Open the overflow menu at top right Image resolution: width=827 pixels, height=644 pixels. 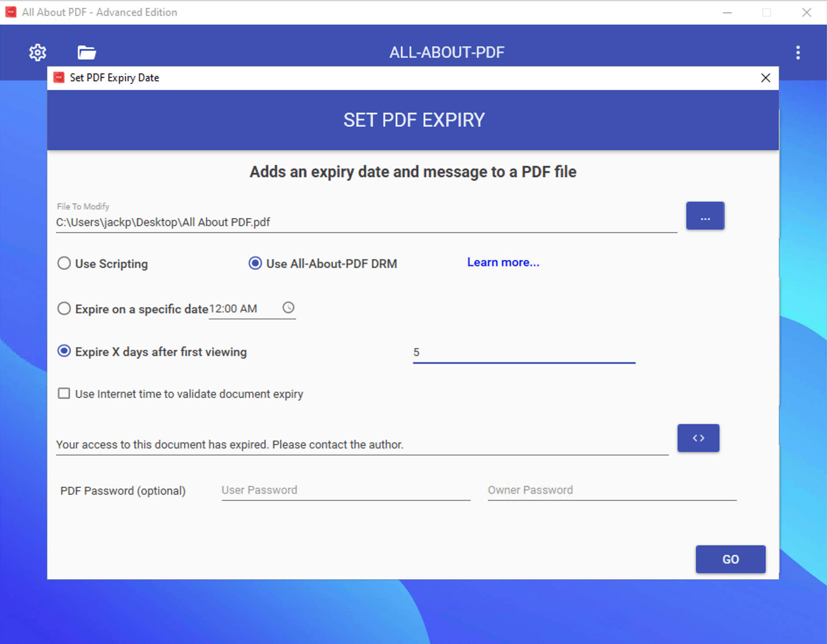tap(798, 52)
